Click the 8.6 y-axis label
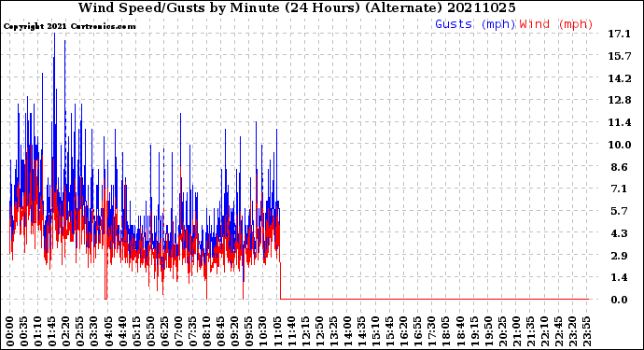 click(x=620, y=167)
